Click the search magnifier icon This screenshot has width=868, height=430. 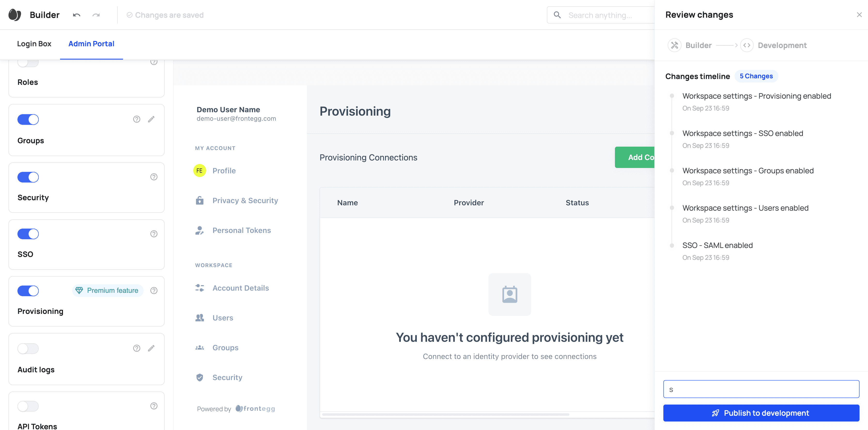557,15
